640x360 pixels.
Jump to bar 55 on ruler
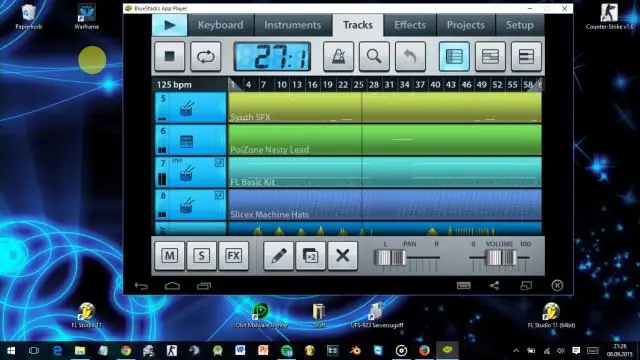tap(512, 85)
